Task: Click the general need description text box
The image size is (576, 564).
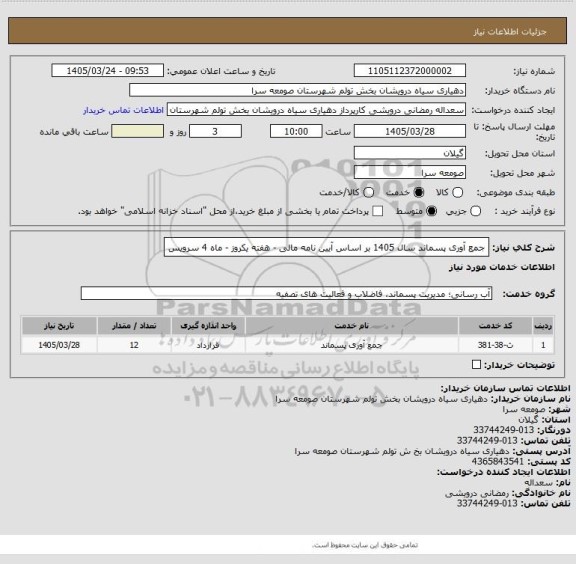Action: click(327, 248)
